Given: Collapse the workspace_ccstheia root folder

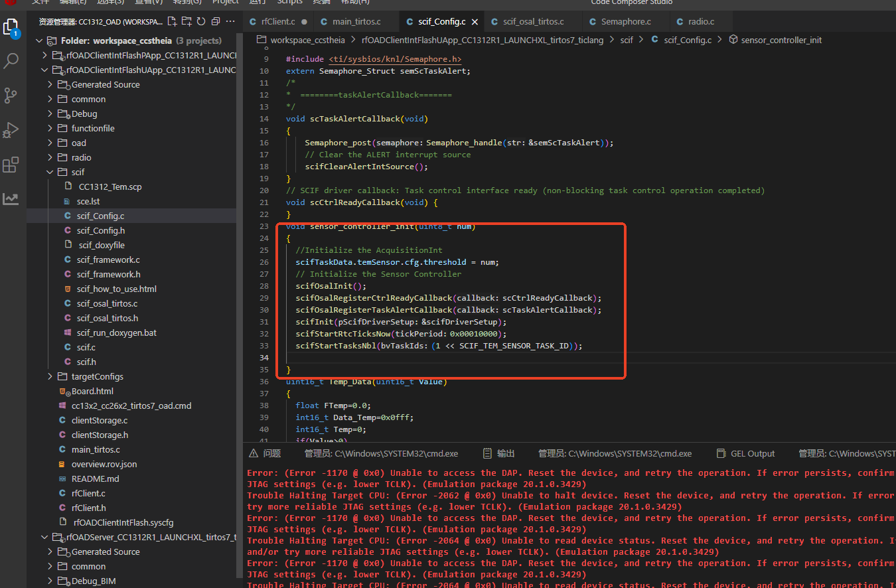Looking at the screenshot, I should pyautogui.click(x=39, y=40).
